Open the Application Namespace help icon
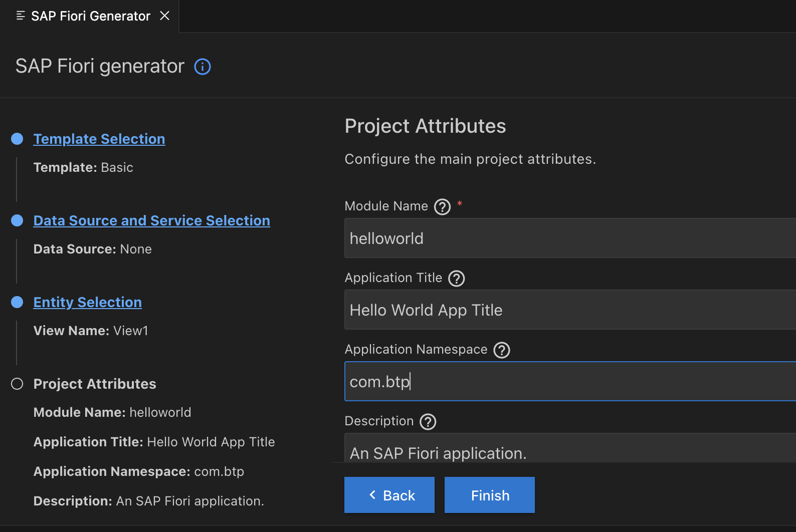796x532 pixels. [501, 350]
